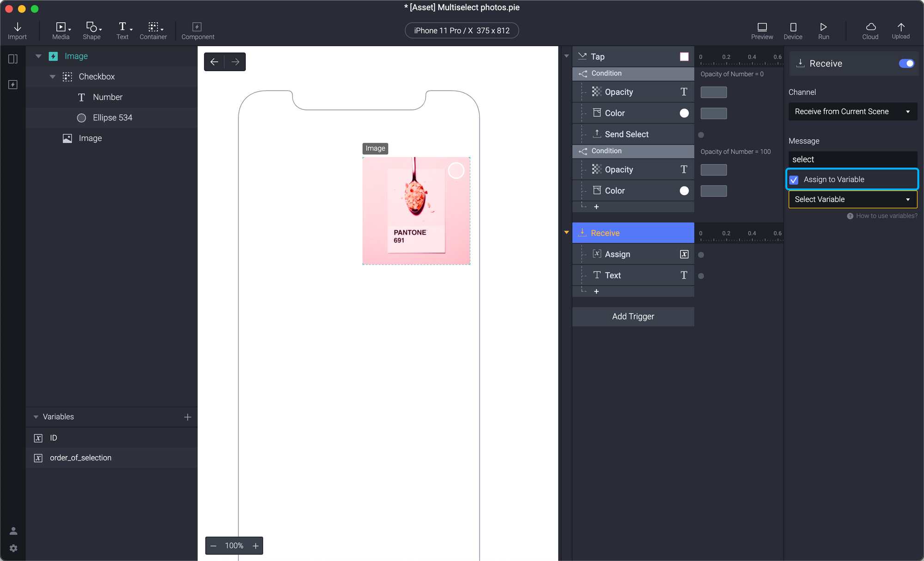This screenshot has height=561, width=924.
Task: Toggle the Receive trigger on/off
Action: (906, 63)
